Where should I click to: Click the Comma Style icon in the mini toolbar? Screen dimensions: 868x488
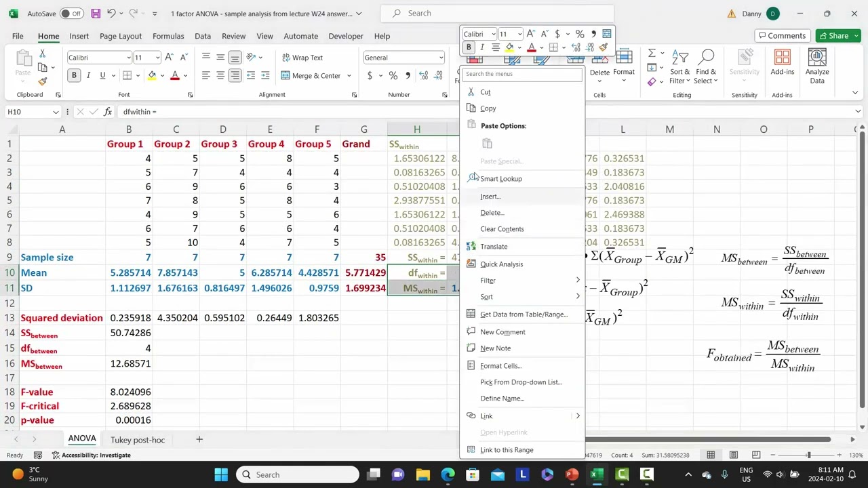point(593,34)
